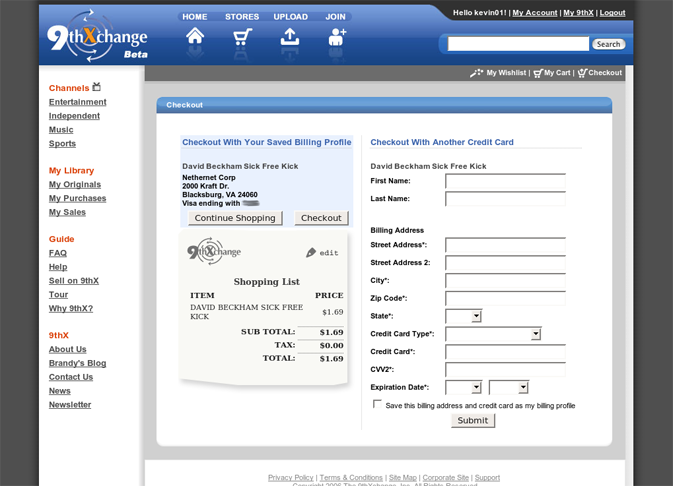The height and width of the screenshot is (486, 673).
Task: Open the Support footer link
Action: point(487,477)
